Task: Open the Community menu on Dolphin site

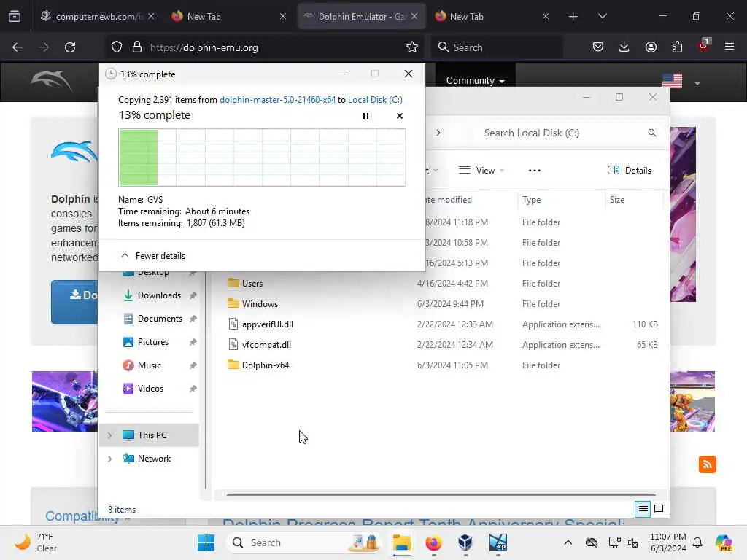Action: 475,80
